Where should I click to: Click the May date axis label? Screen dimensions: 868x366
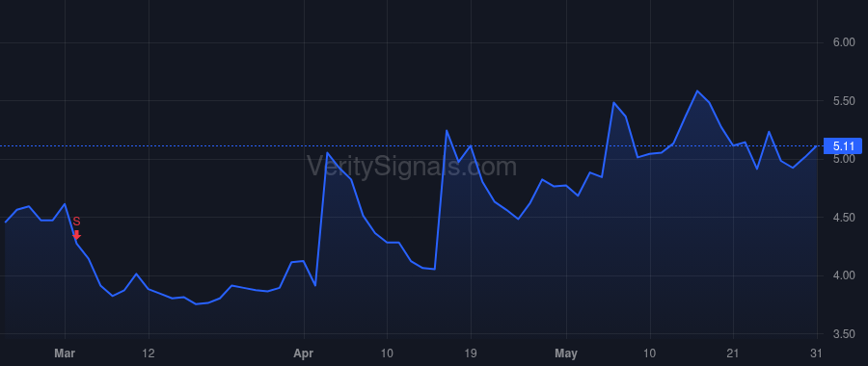(566, 353)
